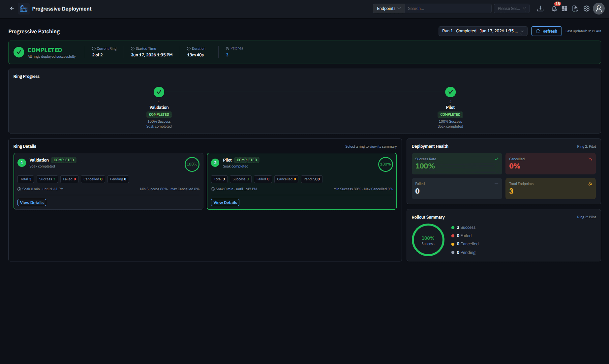This screenshot has width=609, height=364.
Task: Click the Refresh button
Action: (x=546, y=31)
